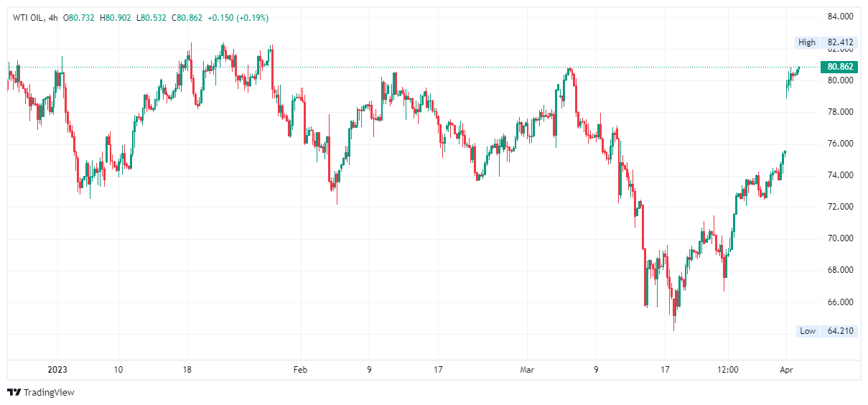Click the Low price label

tap(808, 331)
